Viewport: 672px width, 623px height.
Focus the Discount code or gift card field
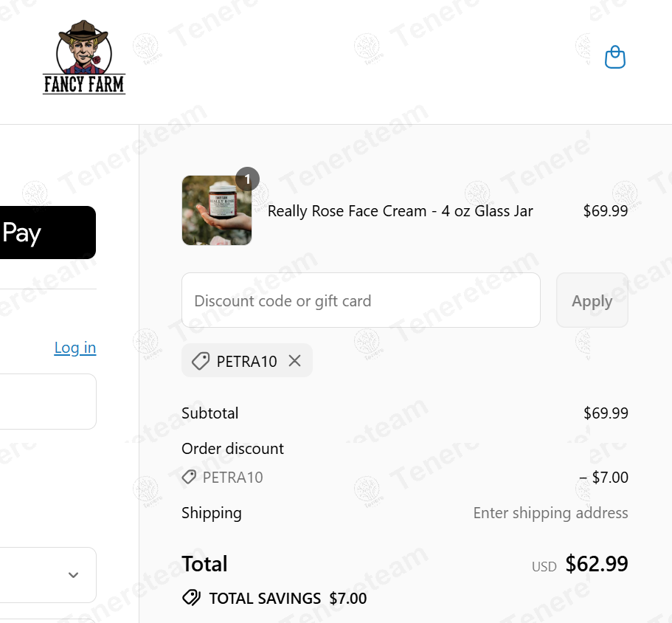coord(361,300)
